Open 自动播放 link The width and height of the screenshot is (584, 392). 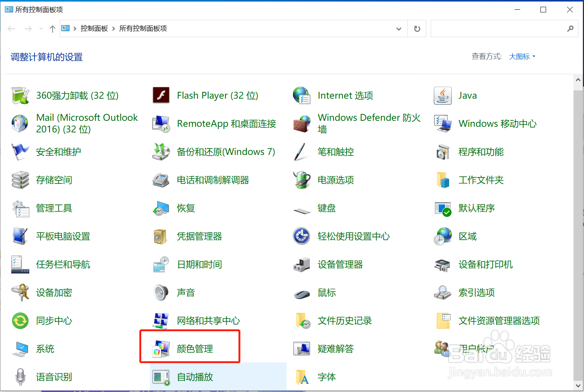(195, 377)
